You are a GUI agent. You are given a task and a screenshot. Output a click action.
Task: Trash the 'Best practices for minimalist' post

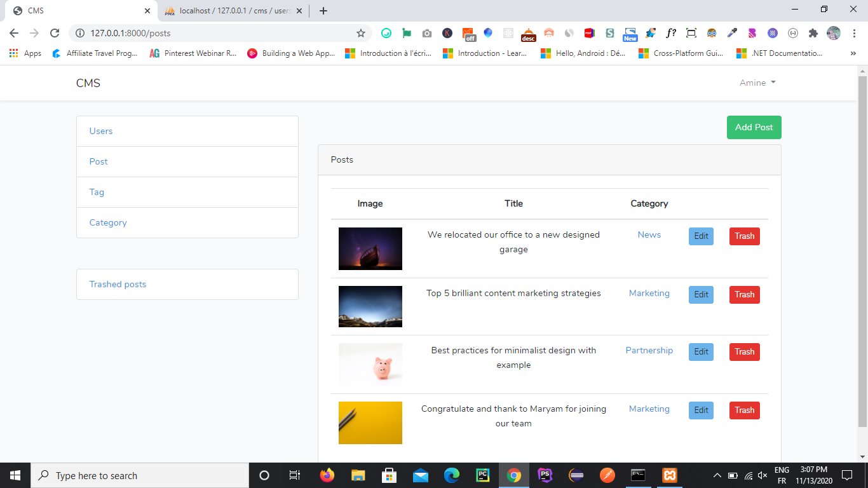tap(745, 351)
